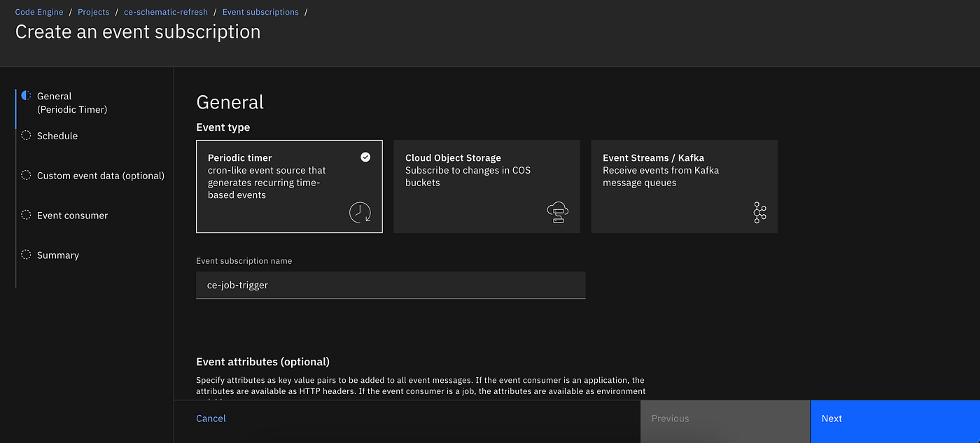Viewport: 980px width, 443px height.
Task: Navigate to ce-schematic-refresh project breadcrumb
Action: [x=166, y=12]
